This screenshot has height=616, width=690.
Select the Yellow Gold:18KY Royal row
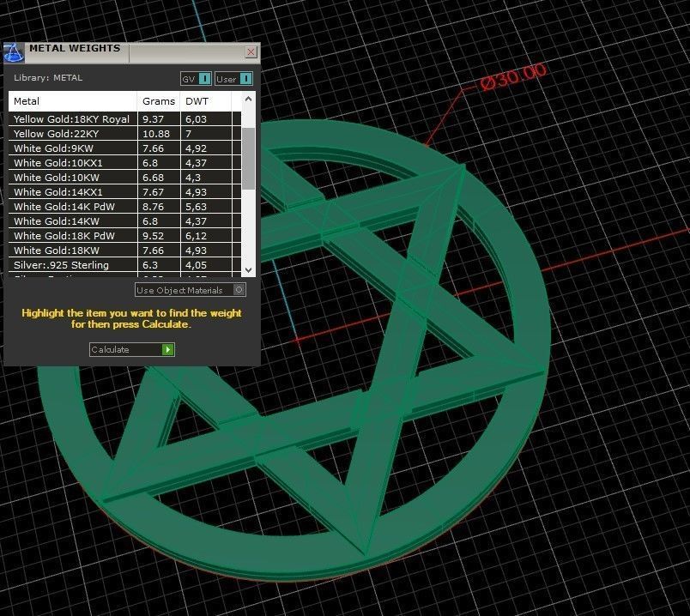(x=124, y=118)
